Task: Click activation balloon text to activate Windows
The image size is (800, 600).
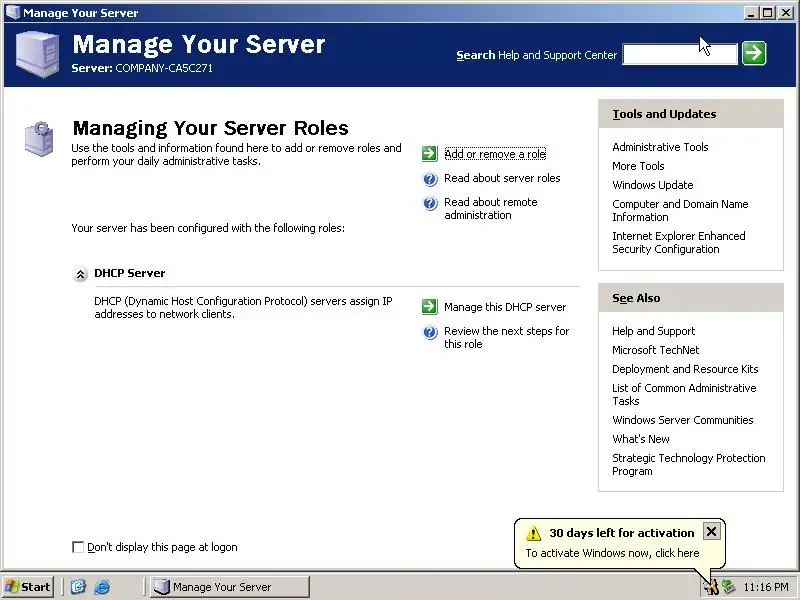Action: pos(612,553)
